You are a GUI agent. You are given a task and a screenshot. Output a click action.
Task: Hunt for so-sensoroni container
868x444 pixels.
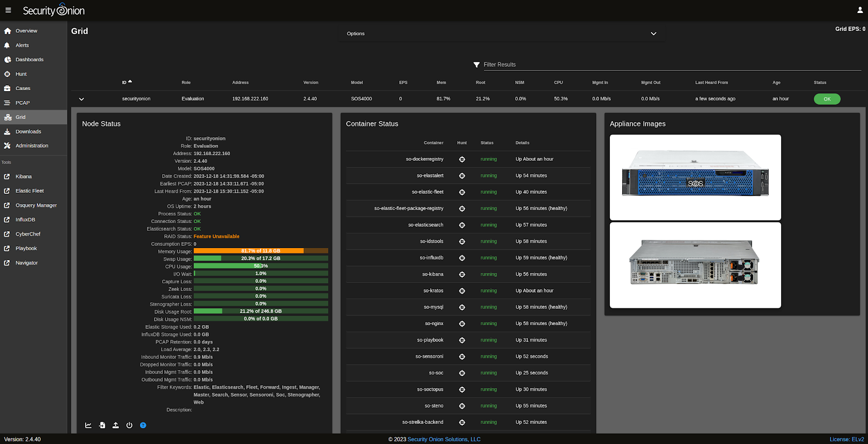(462, 357)
